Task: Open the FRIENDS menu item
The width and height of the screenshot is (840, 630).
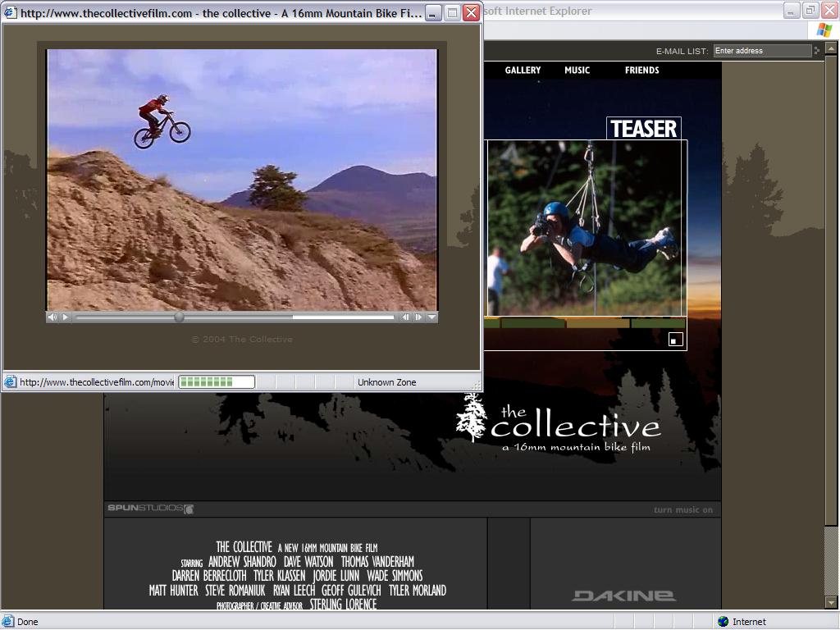Action: click(x=641, y=71)
